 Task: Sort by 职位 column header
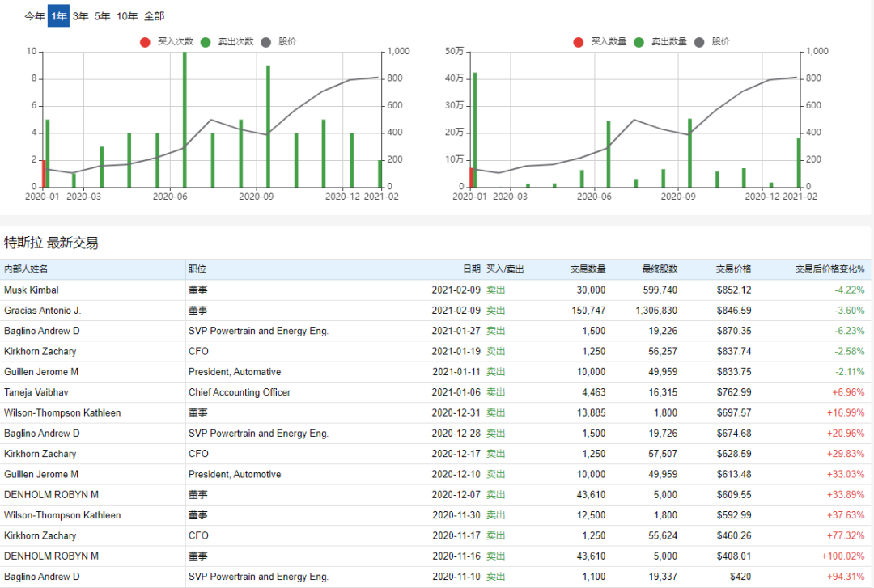tap(197, 269)
